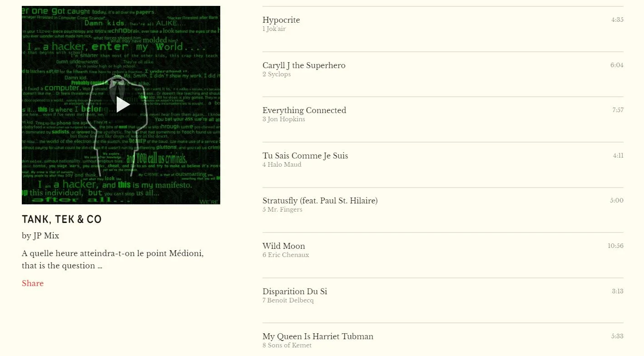Select track Tu Sais Comme Je Suis
This screenshot has width=644, height=356.
[x=305, y=156]
